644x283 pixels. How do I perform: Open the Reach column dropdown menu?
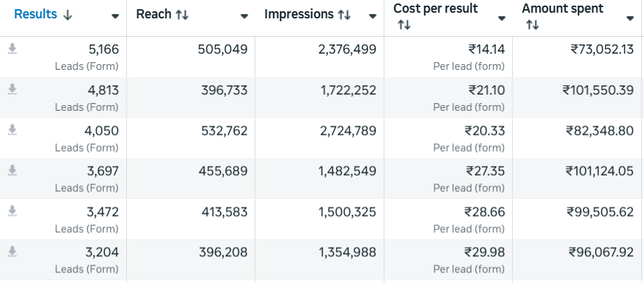[x=244, y=16]
